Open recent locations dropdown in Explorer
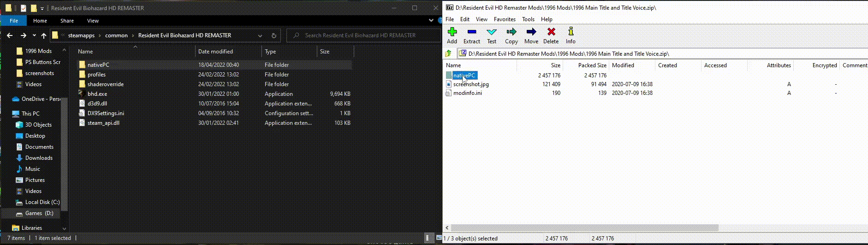The width and height of the screenshot is (868, 245). point(34,35)
